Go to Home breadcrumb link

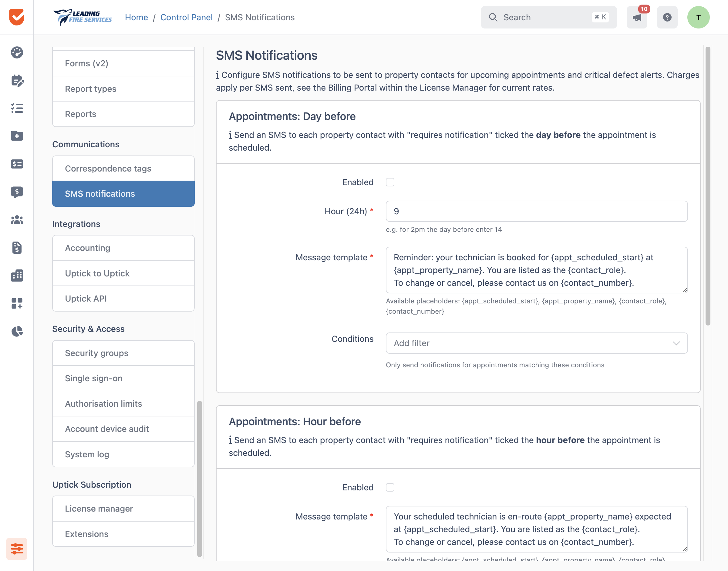[136, 17]
